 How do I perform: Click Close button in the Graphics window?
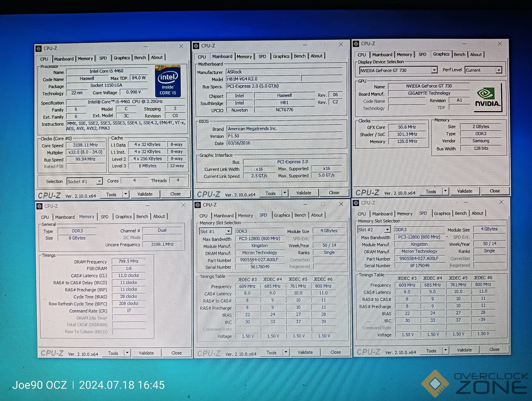(x=495, y=191)
